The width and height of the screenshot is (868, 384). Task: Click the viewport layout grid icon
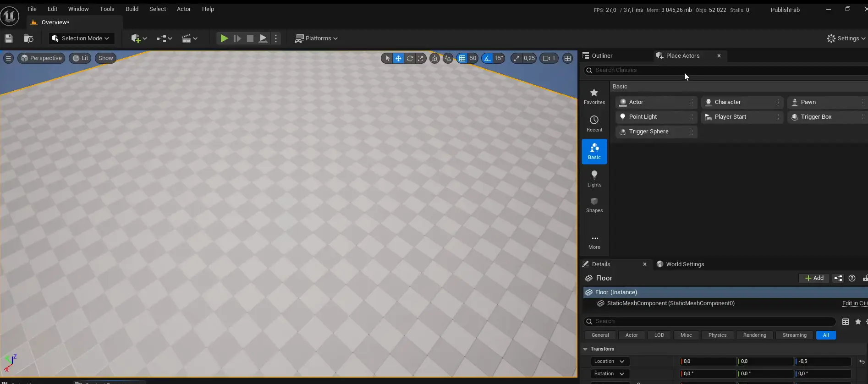click(x=568, y=58)
